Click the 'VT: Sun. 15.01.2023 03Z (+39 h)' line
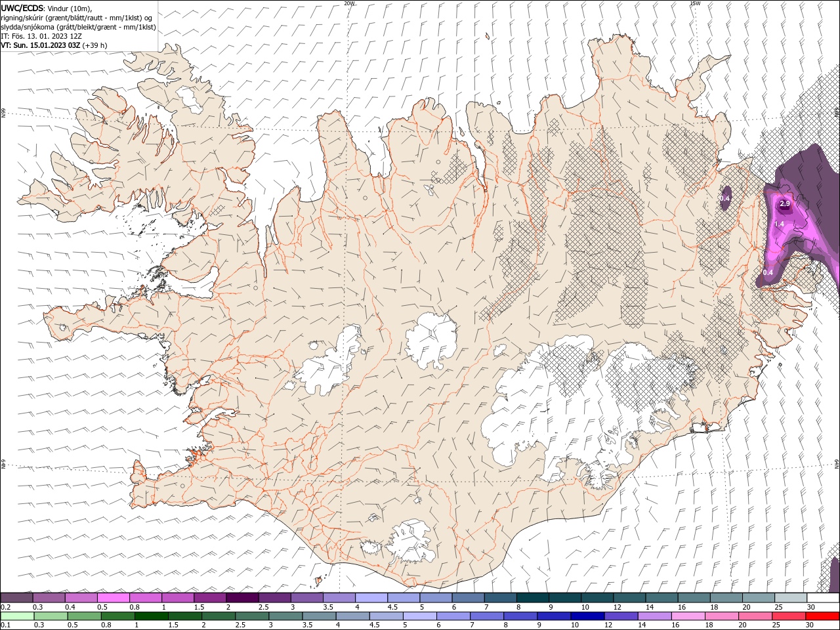840x630 pixels. pyautogui.click(x=54, y=45)
